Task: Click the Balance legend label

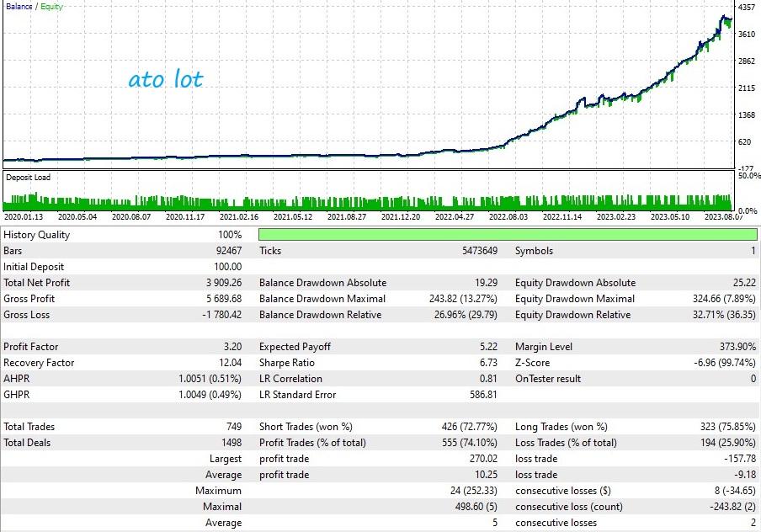Action: [18, 7]
